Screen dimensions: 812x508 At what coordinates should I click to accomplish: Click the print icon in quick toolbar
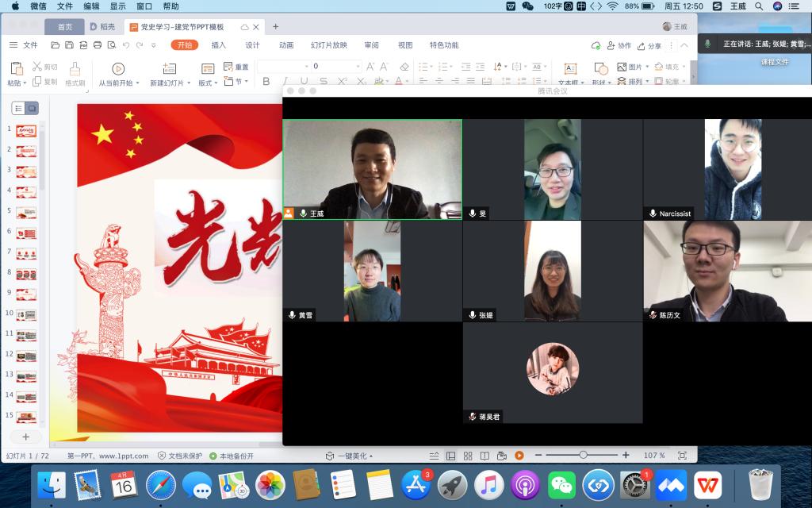click(x=97, y=45)
